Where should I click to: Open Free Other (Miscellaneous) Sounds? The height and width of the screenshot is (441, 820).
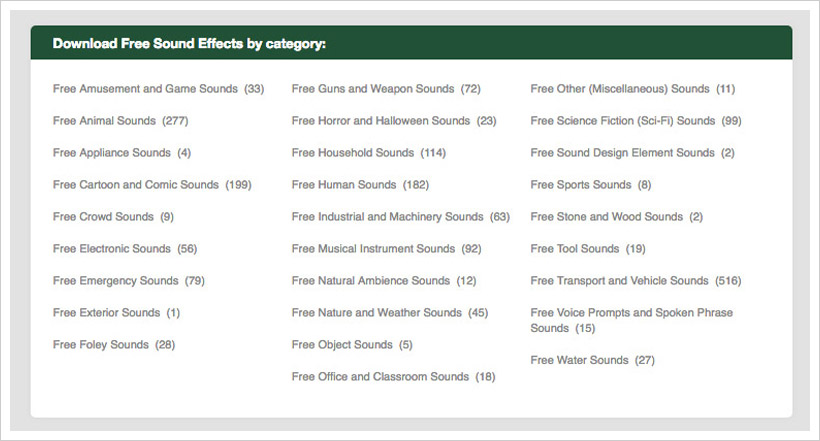[x=620, y=89]
